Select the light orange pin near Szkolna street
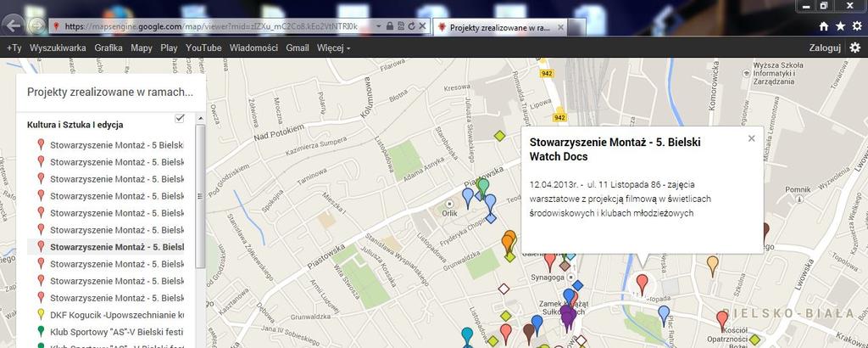 coord(712,266)
